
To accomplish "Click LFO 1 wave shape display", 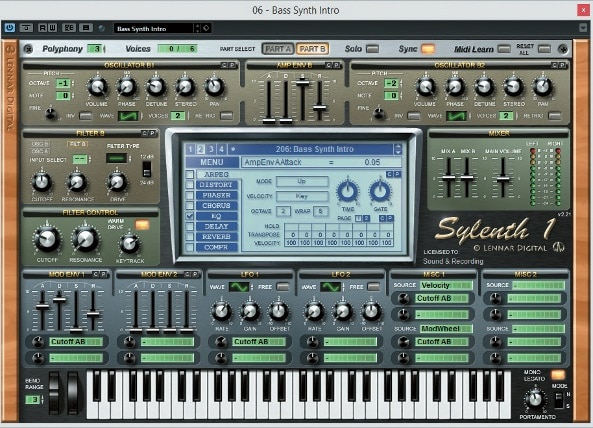I will [x=239, y=287].
